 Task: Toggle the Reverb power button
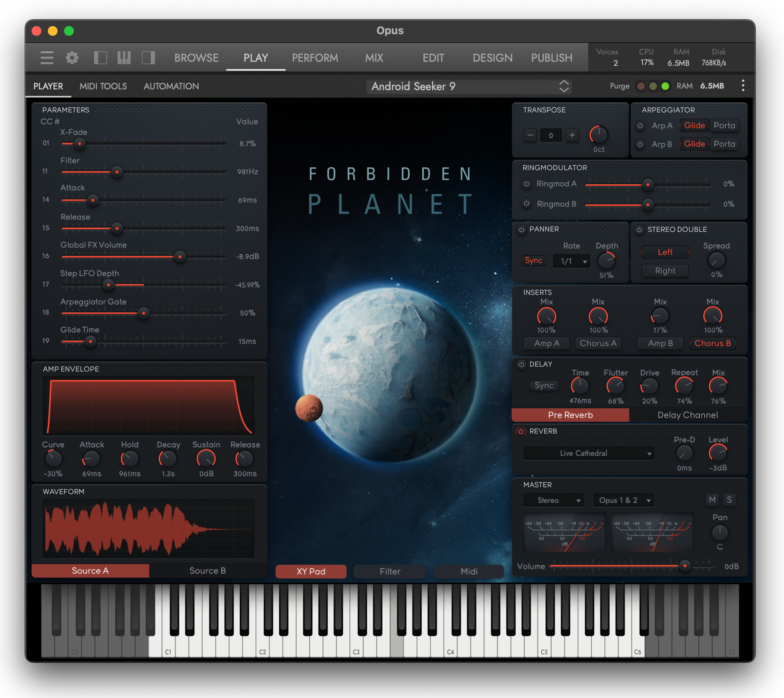pyautogui.click(x=521, y=431)
